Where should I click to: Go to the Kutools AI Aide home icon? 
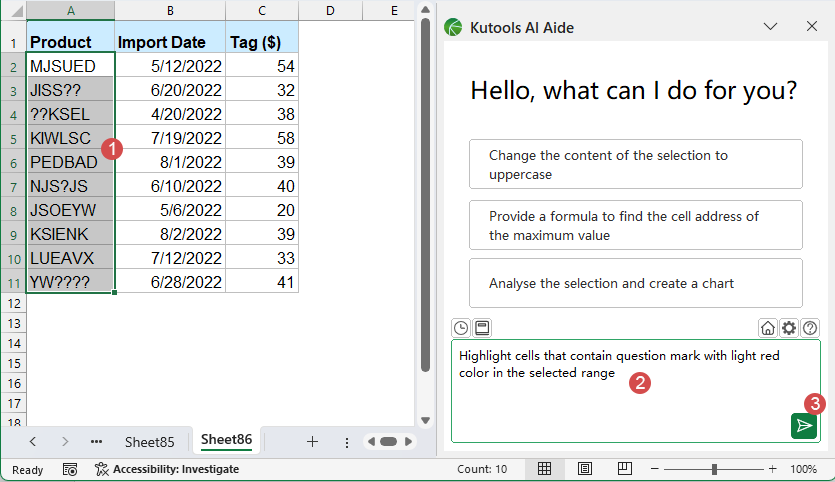pos(768,327)
